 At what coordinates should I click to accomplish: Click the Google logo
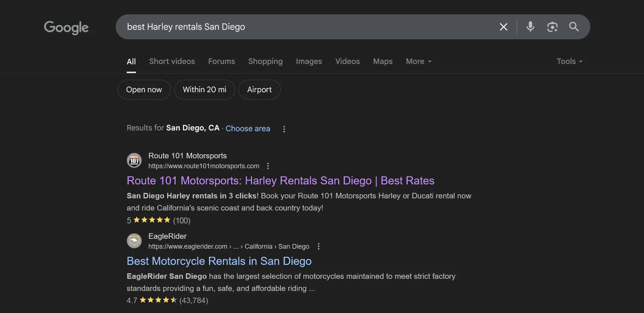coord(66,28)
